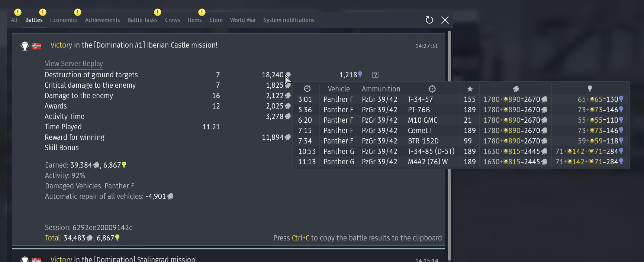644x262 pixels.
Task: Click the Victory Iberian Castle mission title
Action: click(134, 45)
